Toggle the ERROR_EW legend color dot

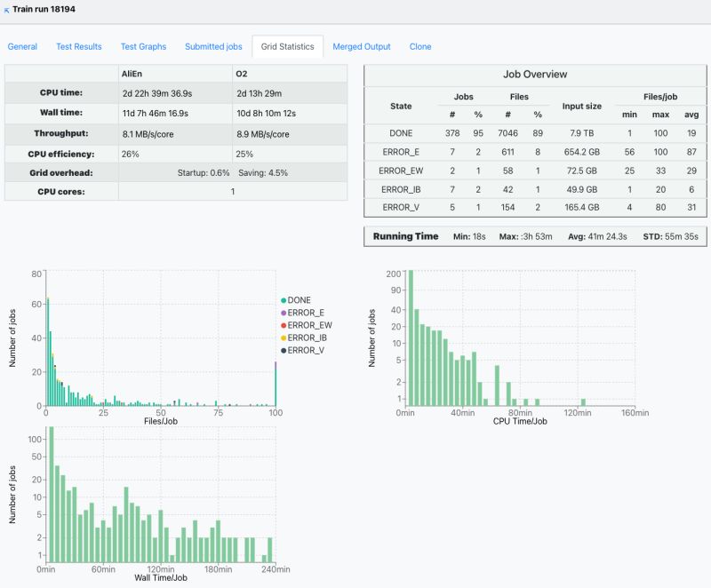[x=284, y=325]
